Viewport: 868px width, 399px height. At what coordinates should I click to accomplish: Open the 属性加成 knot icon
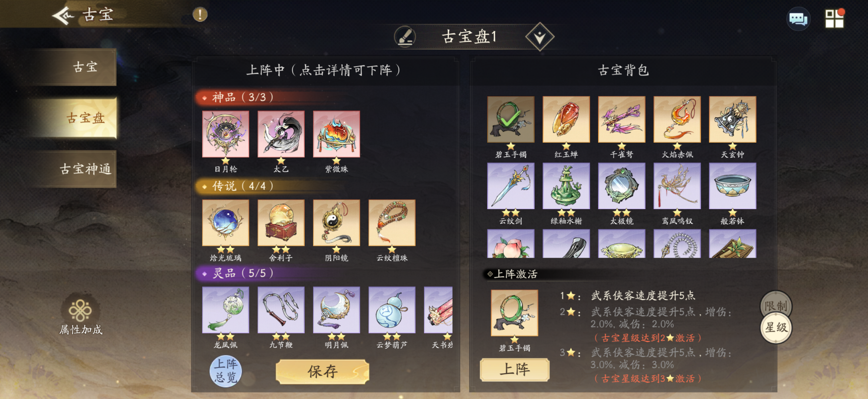point(80,310)
